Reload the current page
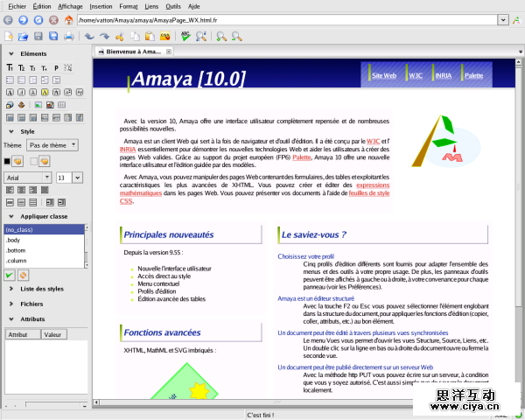The width and height of the screenshot is (525, 420). pyautogui.click(x=38, y=20)
